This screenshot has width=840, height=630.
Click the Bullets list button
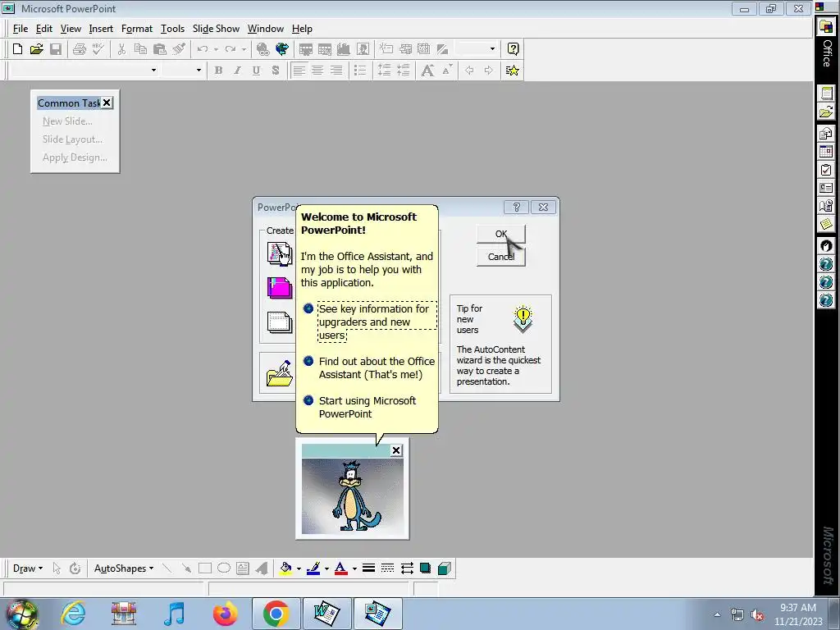pyautogui.click(x=360, y=71)
